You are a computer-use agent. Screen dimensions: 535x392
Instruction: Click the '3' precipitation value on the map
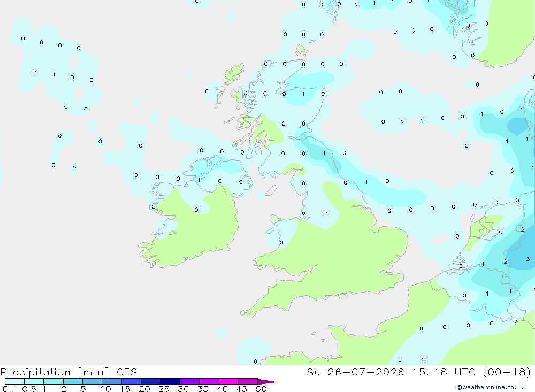(528, 259)
